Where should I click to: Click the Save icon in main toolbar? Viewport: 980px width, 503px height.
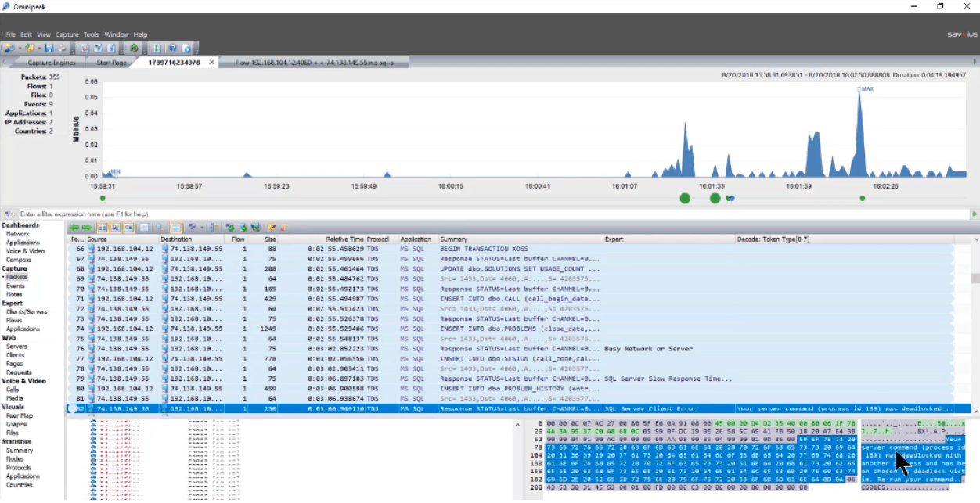(49, 49)
